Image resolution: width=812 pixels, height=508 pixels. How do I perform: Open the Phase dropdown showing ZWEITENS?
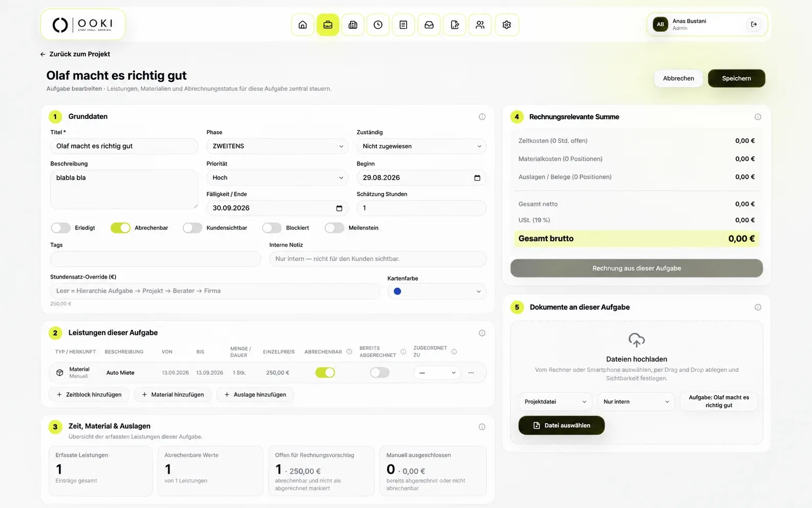(x=277, y=146)
